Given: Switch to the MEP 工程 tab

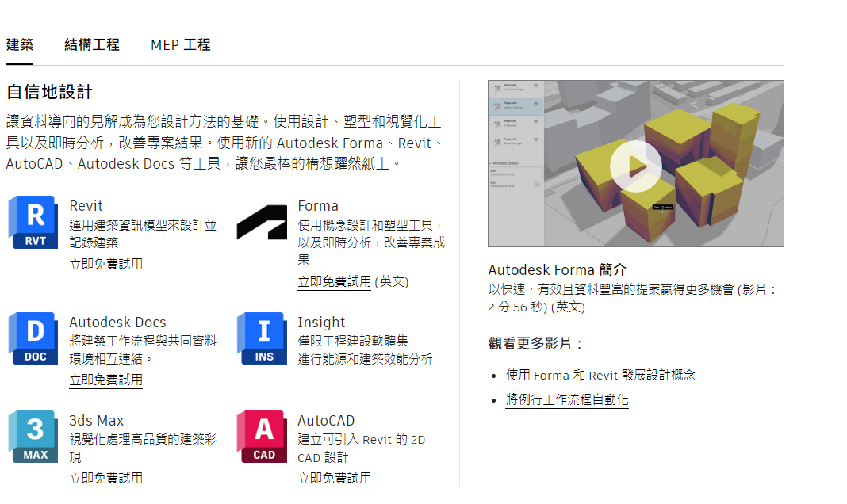Looking at the screenshot, I should [180, 44].
